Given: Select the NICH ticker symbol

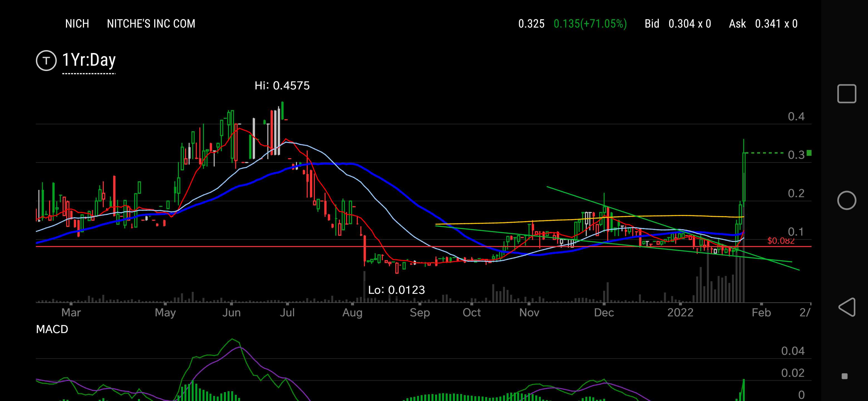Looking at the screenshot, I should click(x=77, y=24).
